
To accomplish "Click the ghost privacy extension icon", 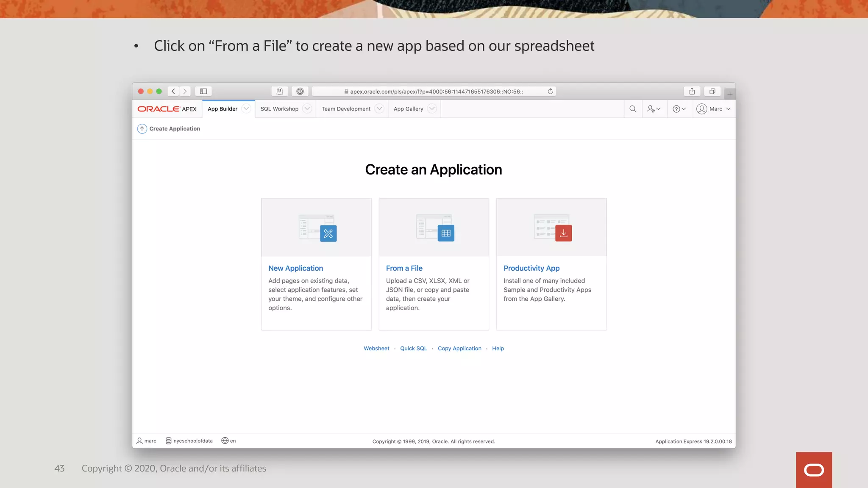I will (x=280, y=91).
